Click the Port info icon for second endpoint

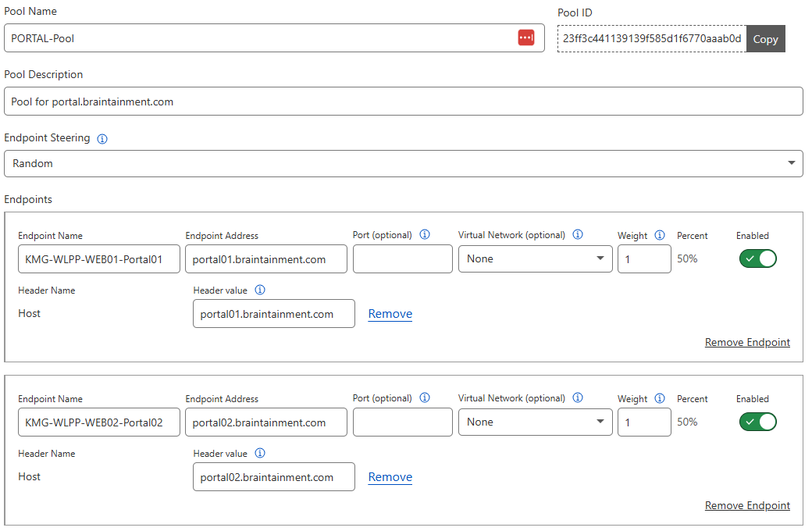(x=425, y=398)
